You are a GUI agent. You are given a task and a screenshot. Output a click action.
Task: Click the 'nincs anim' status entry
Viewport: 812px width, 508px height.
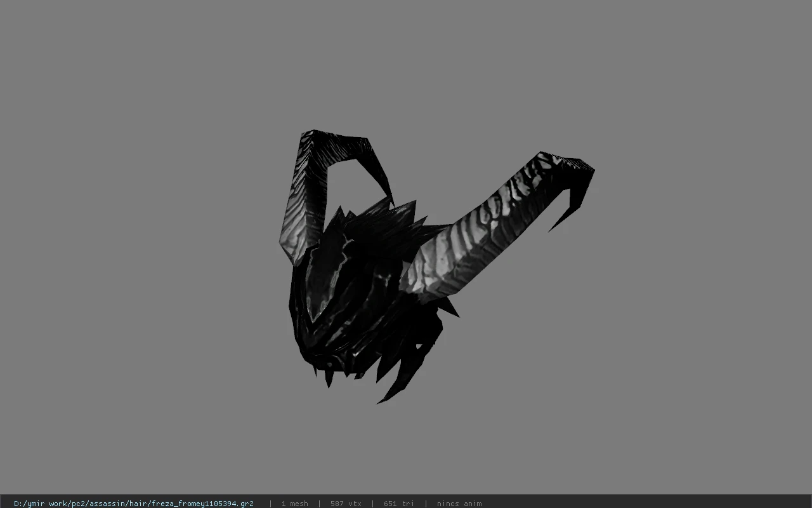tap(459, 504)
